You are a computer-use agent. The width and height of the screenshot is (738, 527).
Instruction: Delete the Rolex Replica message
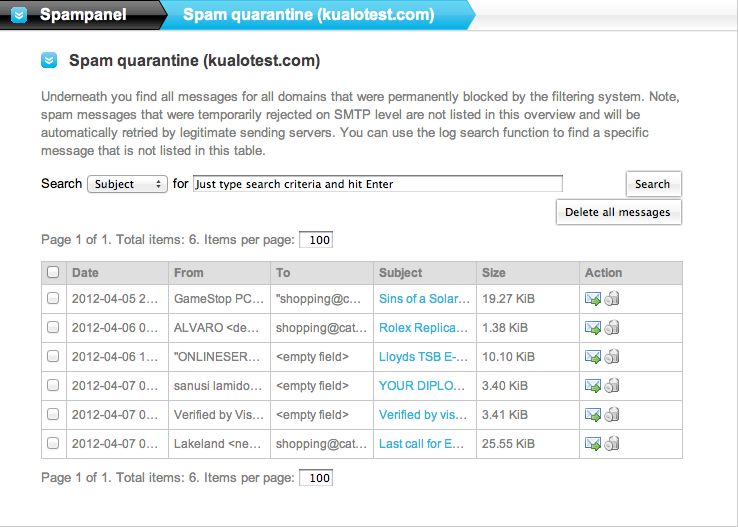611,328
